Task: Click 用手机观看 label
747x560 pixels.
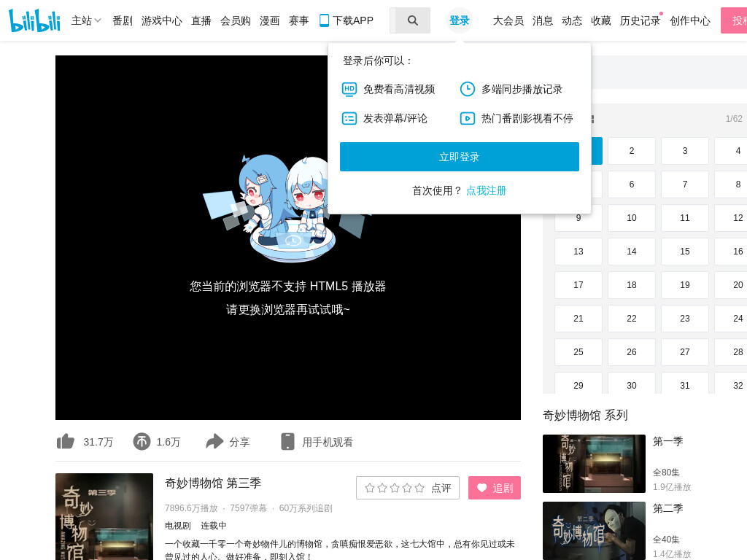Action: point(328,442)
